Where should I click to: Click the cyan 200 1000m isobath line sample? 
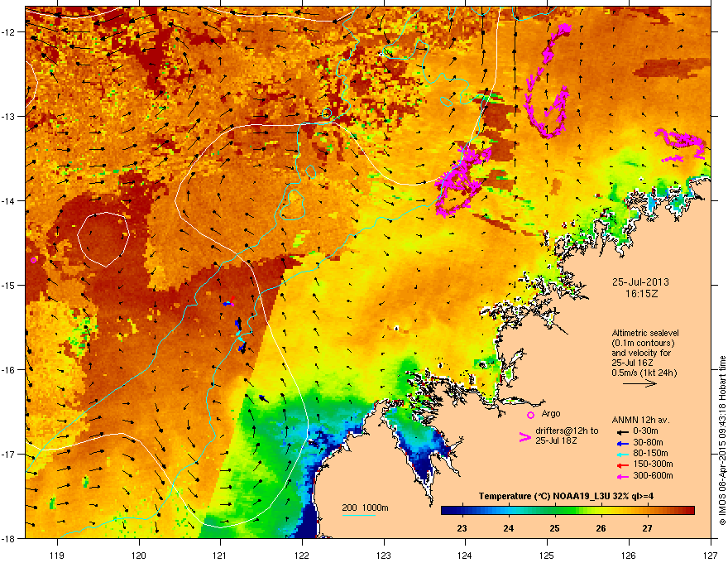pos(358,515)
